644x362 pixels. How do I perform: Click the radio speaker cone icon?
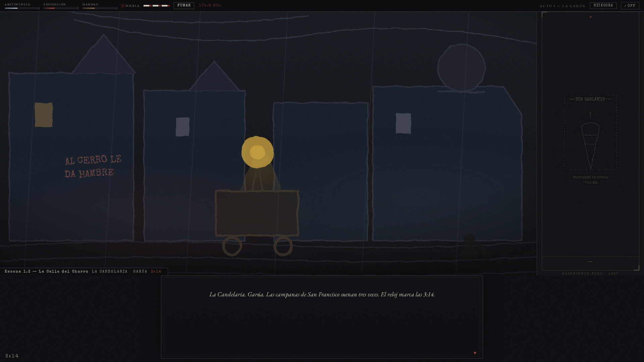click(590, 141)
